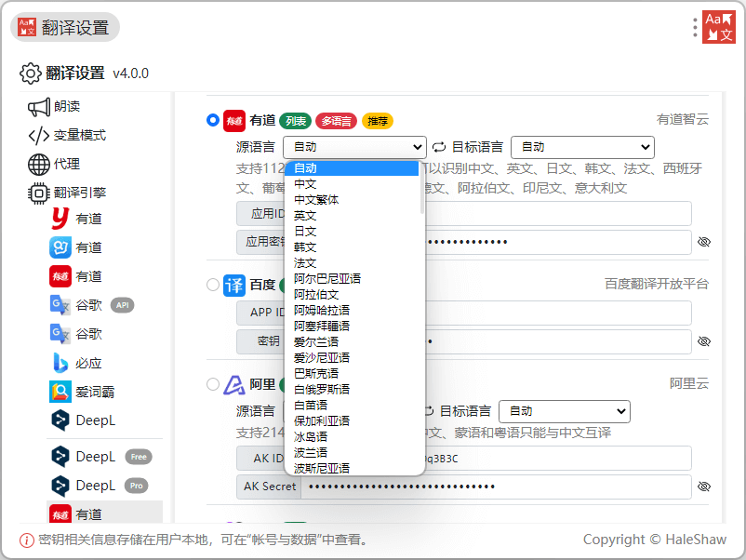Choose 阿姆哈拉语 option
746x560 pixels.
(352, 311)
